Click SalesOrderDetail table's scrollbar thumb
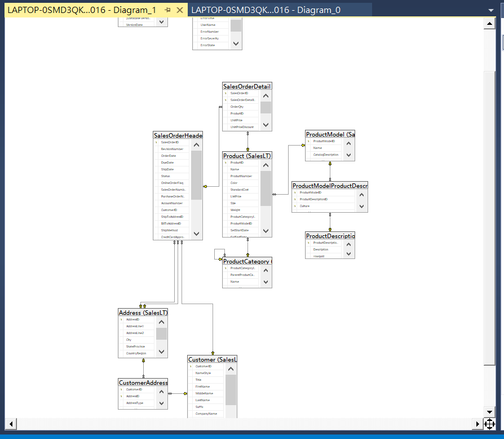Screen dimensions: 504x439 [266, 107]
